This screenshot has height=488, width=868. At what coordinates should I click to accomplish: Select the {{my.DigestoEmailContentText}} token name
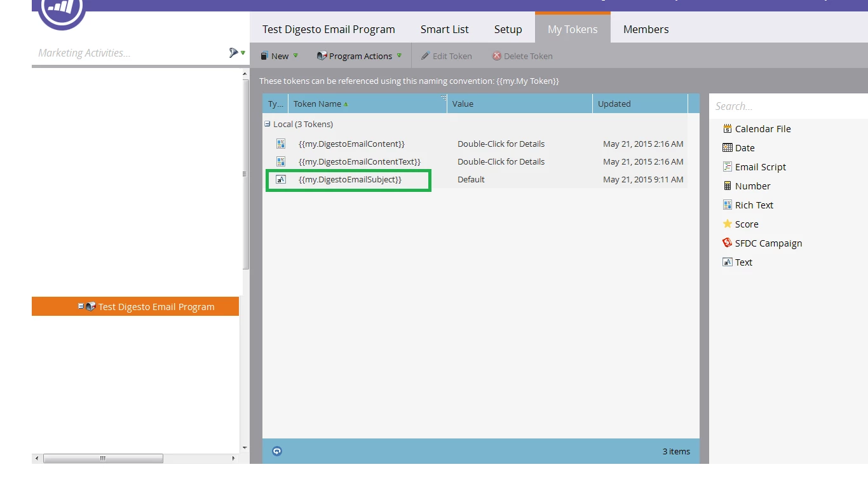tap(360, 161)
